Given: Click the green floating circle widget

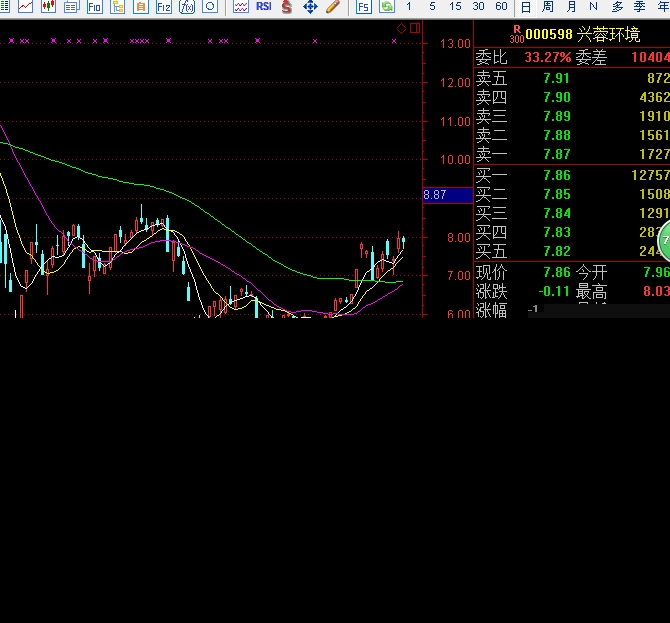Looking at the screenshot, I should (x=664, y=241).
